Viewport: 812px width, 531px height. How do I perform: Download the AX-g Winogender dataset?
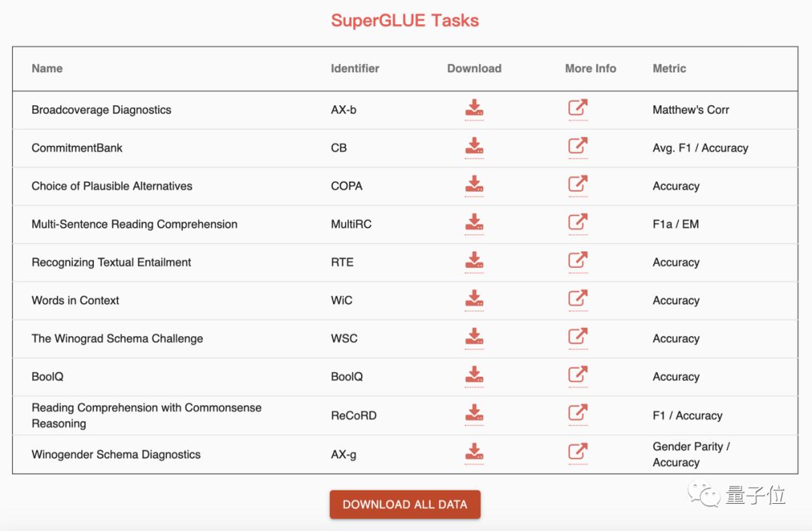474,452
